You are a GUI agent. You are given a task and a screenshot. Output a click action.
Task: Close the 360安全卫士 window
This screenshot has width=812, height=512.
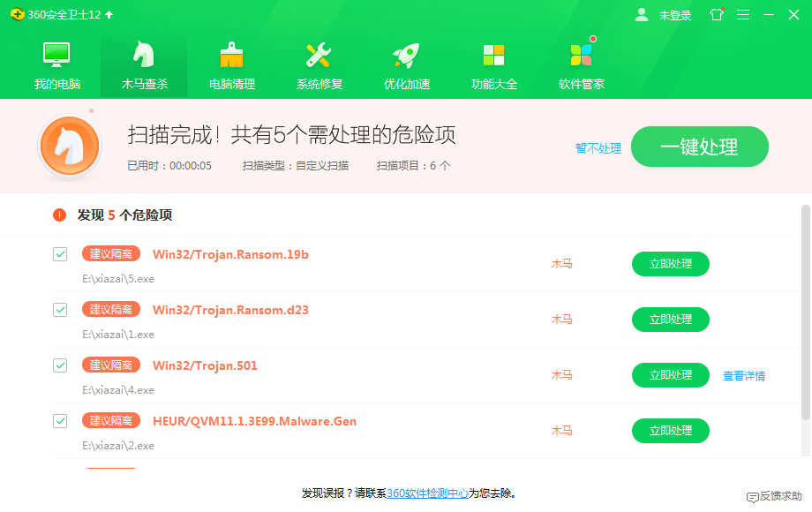coord(793,14)
